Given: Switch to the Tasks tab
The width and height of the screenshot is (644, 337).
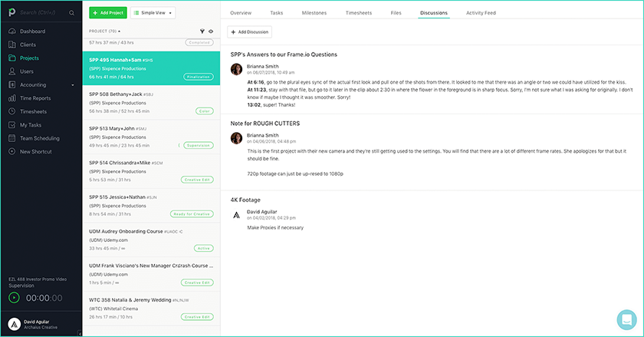Looking at the screenshot, I should 277,13.
